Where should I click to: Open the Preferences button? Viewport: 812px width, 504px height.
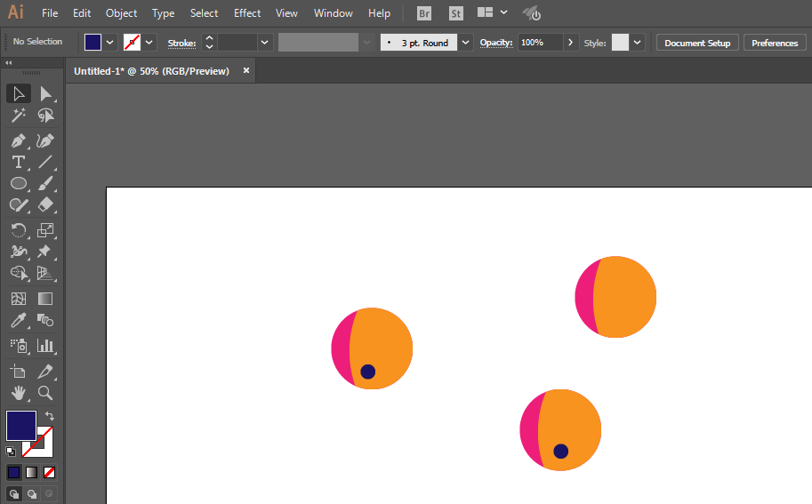(775, 43)
